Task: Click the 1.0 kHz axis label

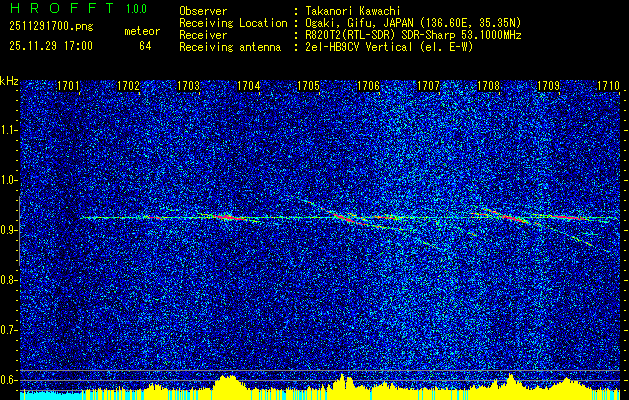Action: click(9, 180)
